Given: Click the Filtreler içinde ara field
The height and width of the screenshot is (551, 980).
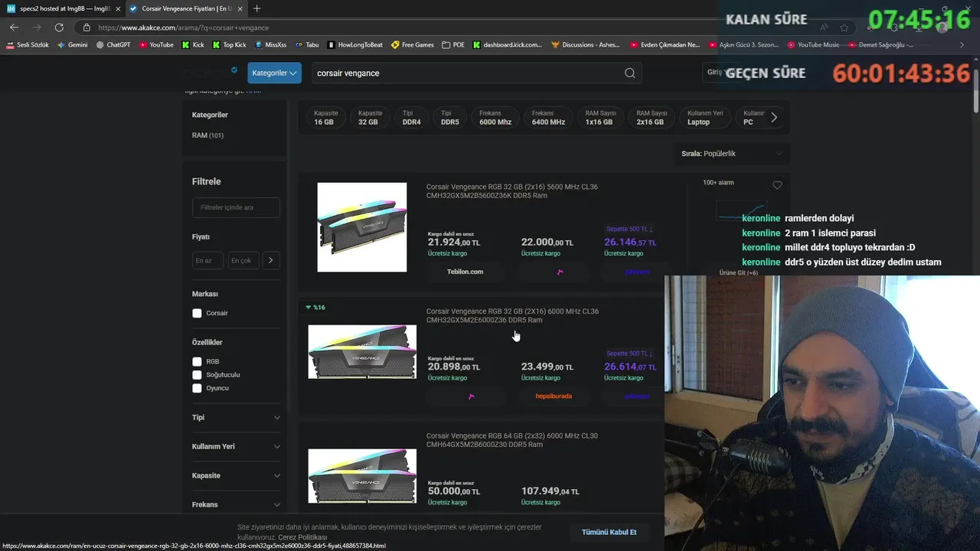Looking at the screenshot, I should tap(236, 207).
